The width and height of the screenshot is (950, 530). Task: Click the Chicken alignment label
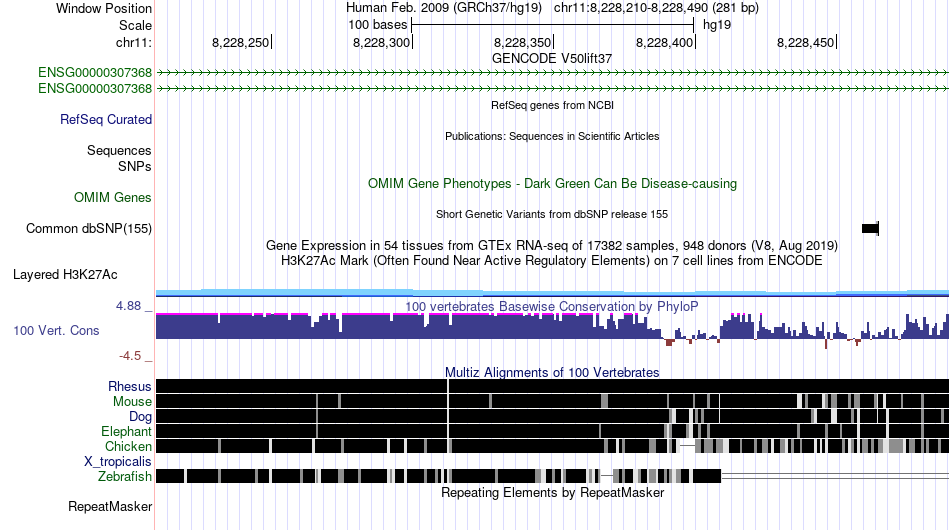tap(128, 446)
